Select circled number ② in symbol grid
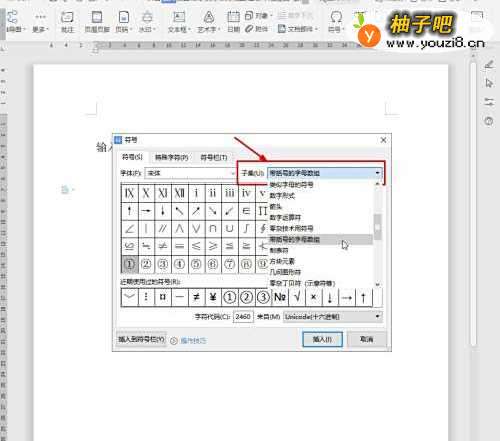 click(x=146, y=264)
